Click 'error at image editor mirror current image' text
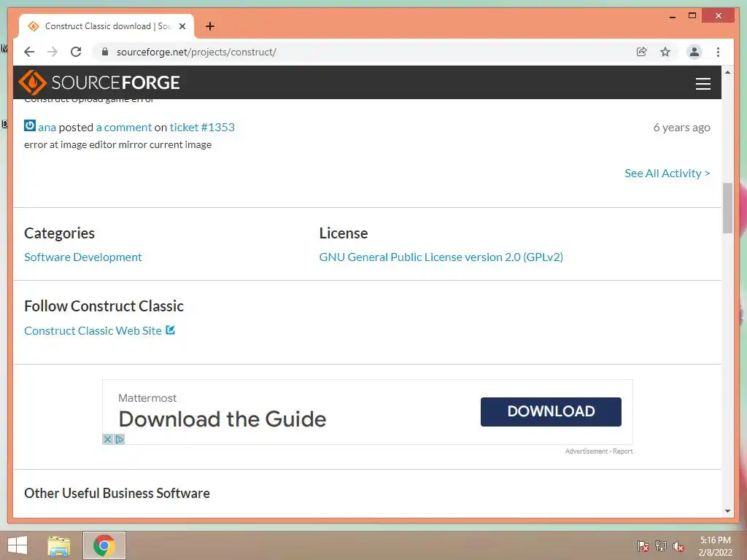 point(117,145)
